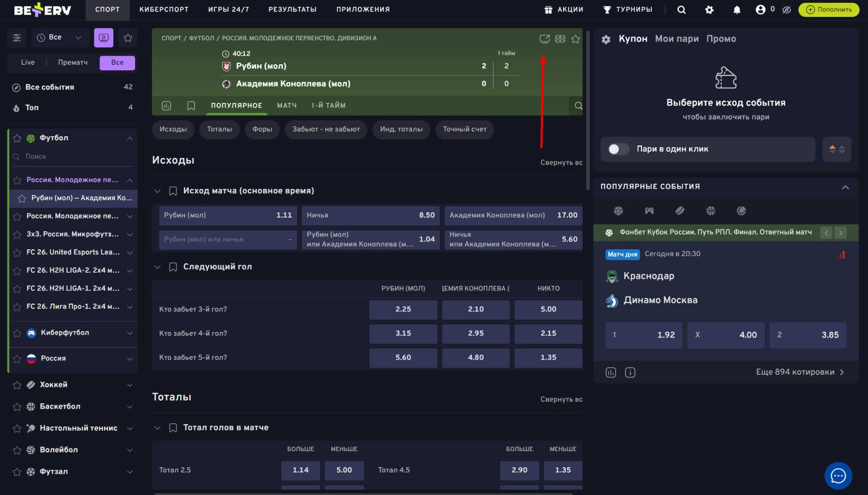Filter popular events by tennis icon
The image size is (868, 495).
(742, 211)
